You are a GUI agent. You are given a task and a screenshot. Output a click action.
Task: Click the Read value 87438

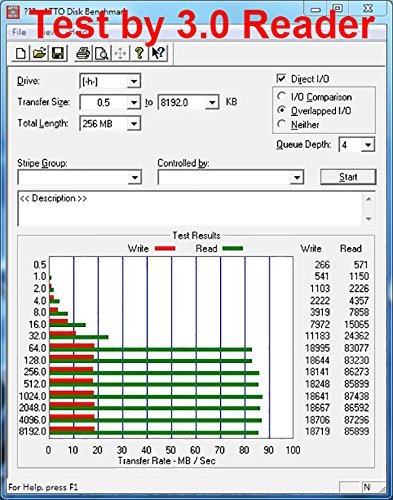pos(356,396)
